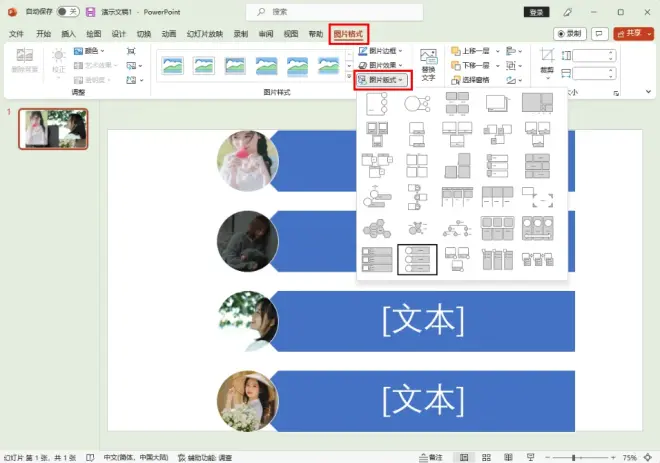This screenshot has width=660, height=463.
Task: Click the zoom in plus button
Action: (x=613, y=457)
